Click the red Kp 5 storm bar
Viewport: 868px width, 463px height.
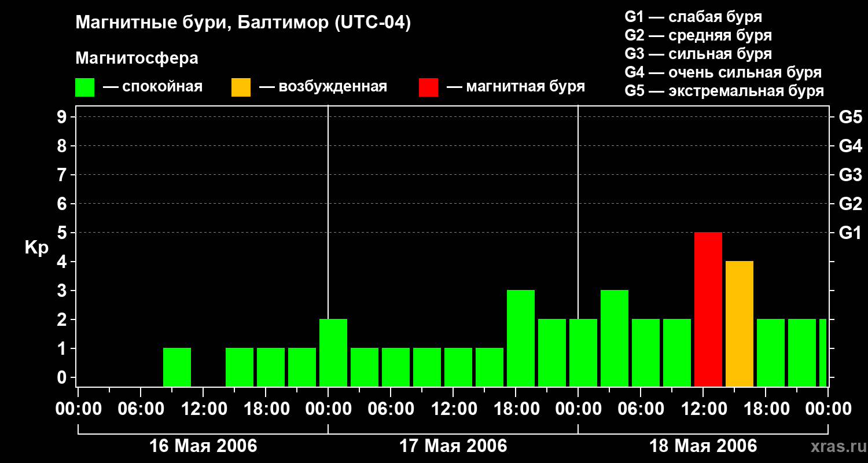[x=708, y=309]
